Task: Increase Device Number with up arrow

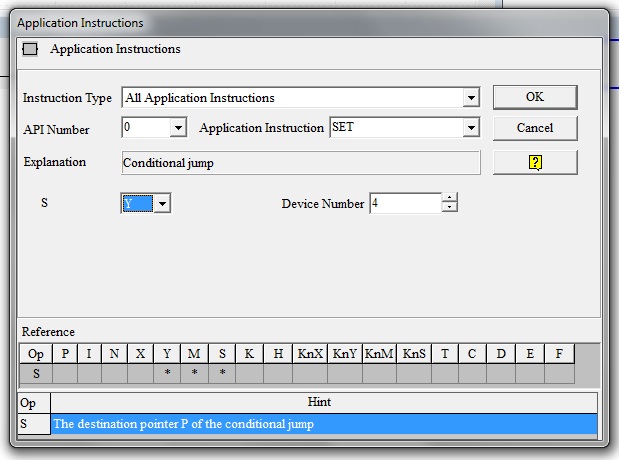Action: tap(450, 198)
